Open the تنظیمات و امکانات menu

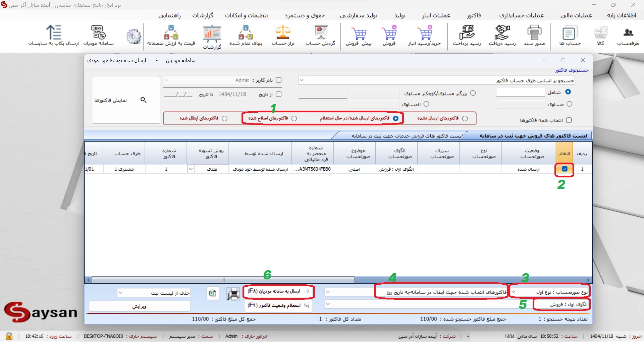click(x=246, y=15)
